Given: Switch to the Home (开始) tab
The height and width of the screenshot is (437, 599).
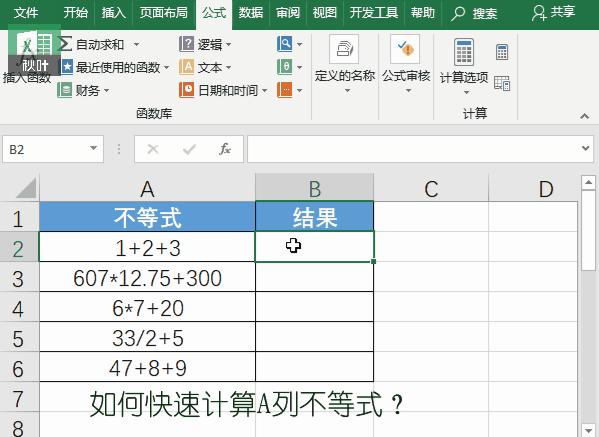Looking at the screenshot, I should point(75,13).
